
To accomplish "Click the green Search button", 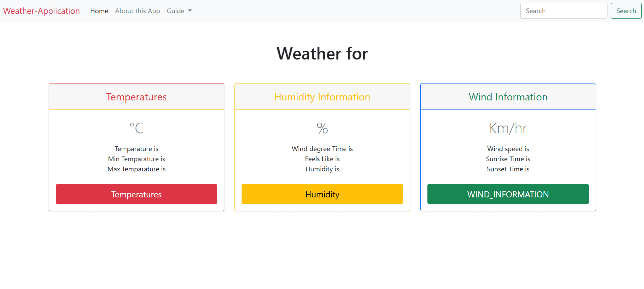I will coord(626,11).
